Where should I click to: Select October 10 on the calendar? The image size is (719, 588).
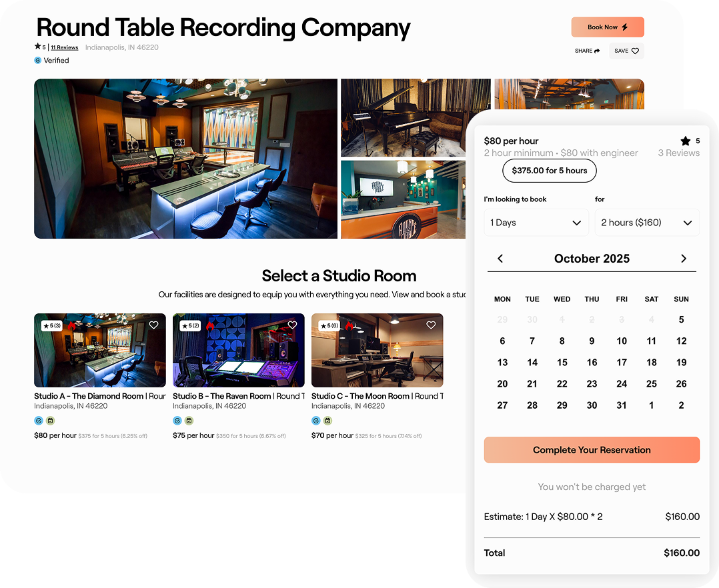(x=622, y=341)
